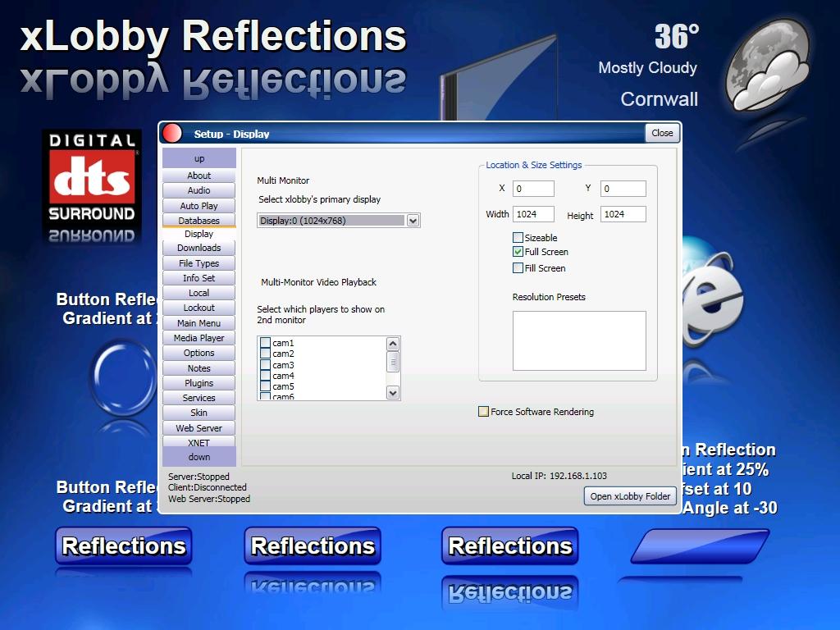Viewport: 840px width, 630px height.
Task: Go to Auto Play settings
Action: click(199, 206)
